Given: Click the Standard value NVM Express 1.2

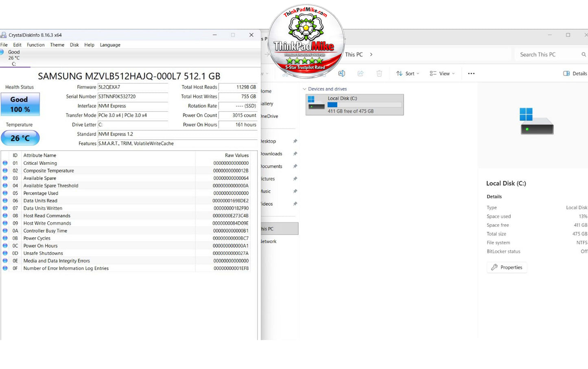Looking at the screenshot, I should [177, 134].
